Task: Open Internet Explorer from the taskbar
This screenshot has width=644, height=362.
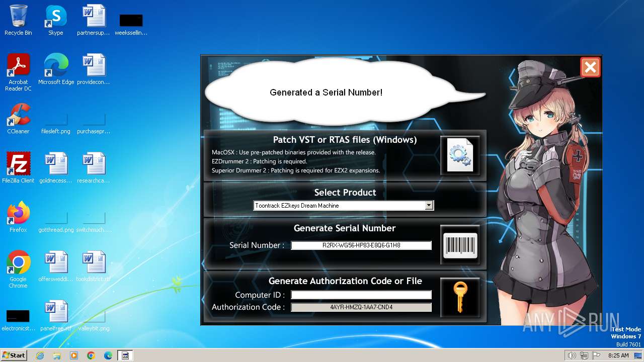Action: pos(40,355)
